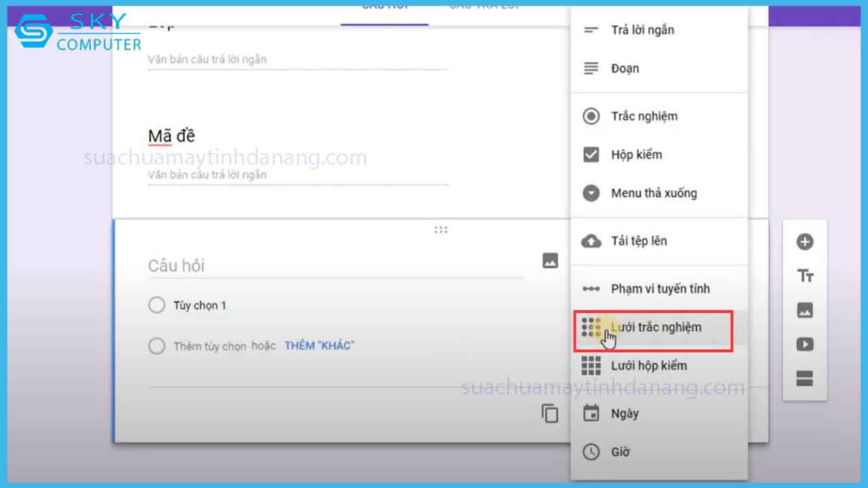This screenshot has height=488, width=868.
Task: Click the Câu hỏi question title field
Action: tap(336, 266)
